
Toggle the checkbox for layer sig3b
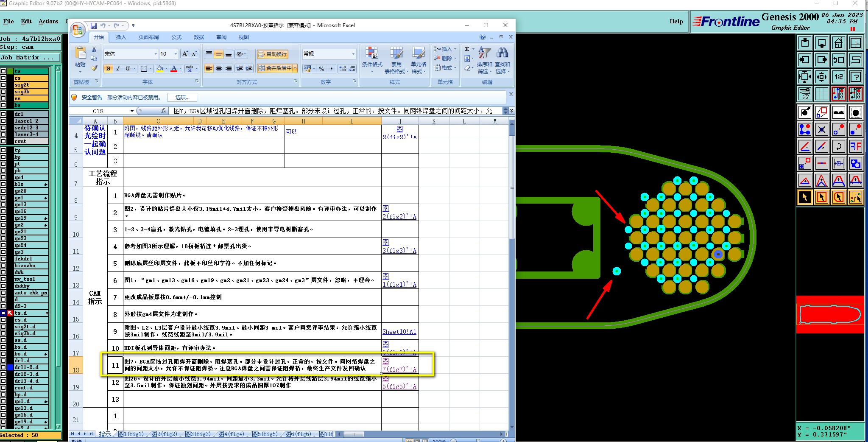[x=4, y=92]
